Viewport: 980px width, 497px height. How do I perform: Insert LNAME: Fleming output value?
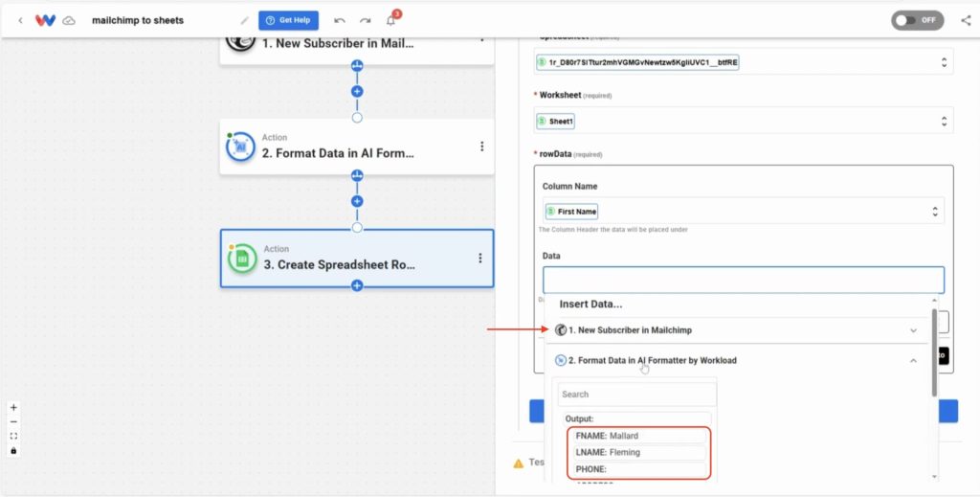coord(639,452)
